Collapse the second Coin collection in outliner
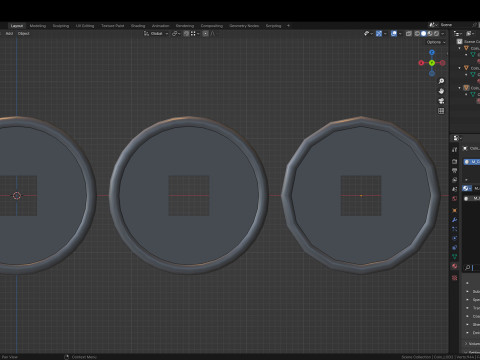The width and height of the screenshot is (480, 360). 460,68
